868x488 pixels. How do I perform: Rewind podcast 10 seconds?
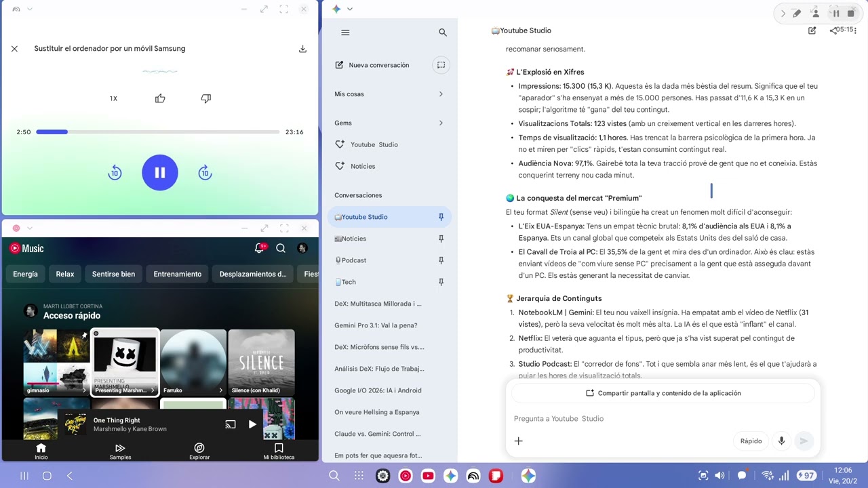point(115,173)
